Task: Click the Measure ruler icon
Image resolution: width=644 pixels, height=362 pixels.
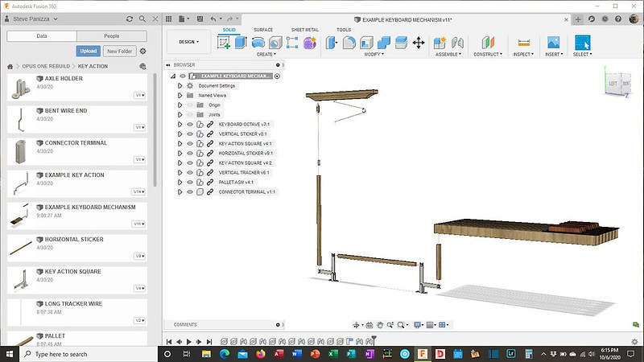Action: [523, 43]
